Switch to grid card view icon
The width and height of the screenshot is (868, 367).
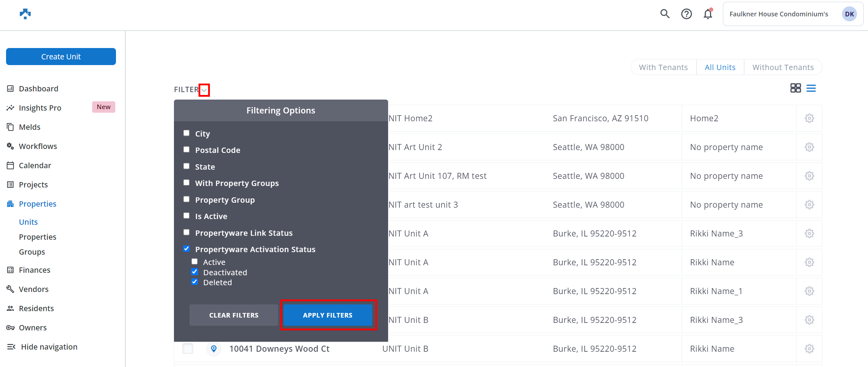pyautogui.click(x=795, y=88)
